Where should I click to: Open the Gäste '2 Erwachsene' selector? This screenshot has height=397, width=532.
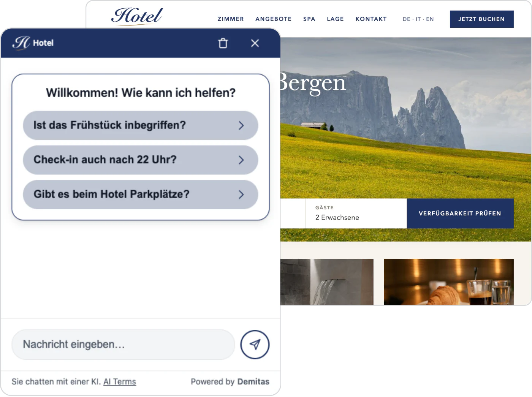(x=356, y=214)
